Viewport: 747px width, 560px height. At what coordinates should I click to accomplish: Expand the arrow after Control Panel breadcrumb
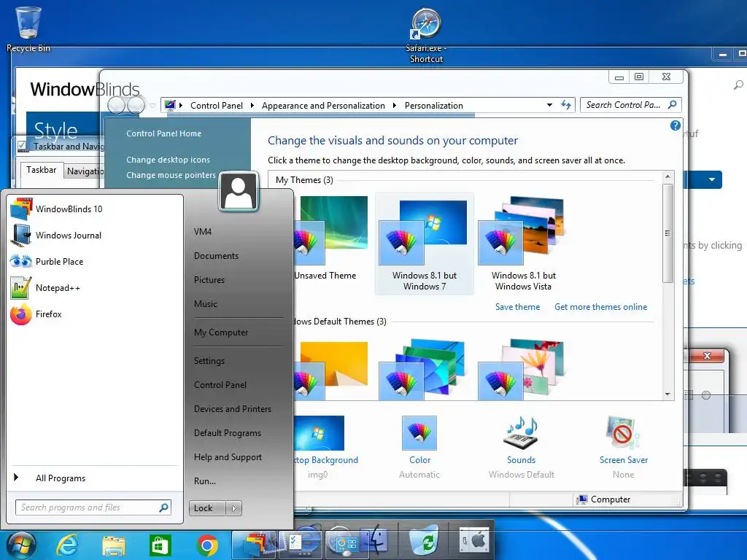click(x=252, y=105)
